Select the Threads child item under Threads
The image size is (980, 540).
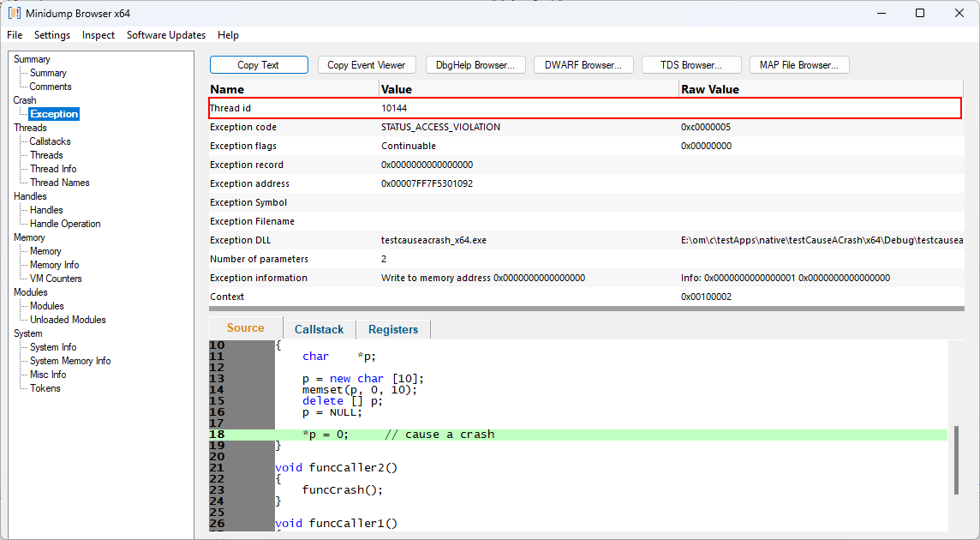(x=47, y=155)
